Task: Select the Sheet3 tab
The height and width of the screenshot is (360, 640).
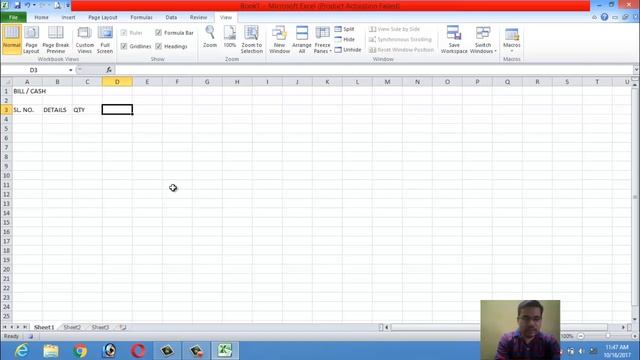Action: (x=100, y=327)
